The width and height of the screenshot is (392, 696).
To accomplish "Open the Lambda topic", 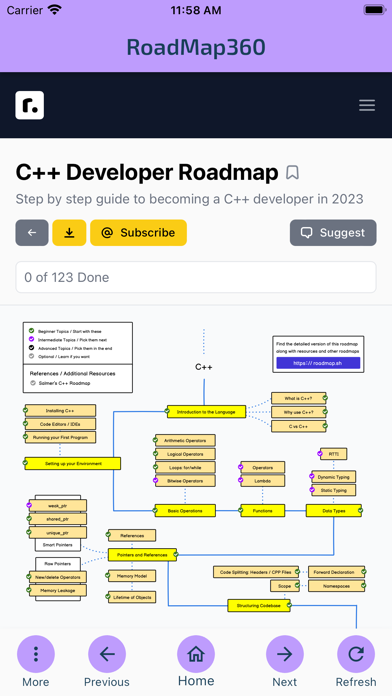I will pos(262,481).
